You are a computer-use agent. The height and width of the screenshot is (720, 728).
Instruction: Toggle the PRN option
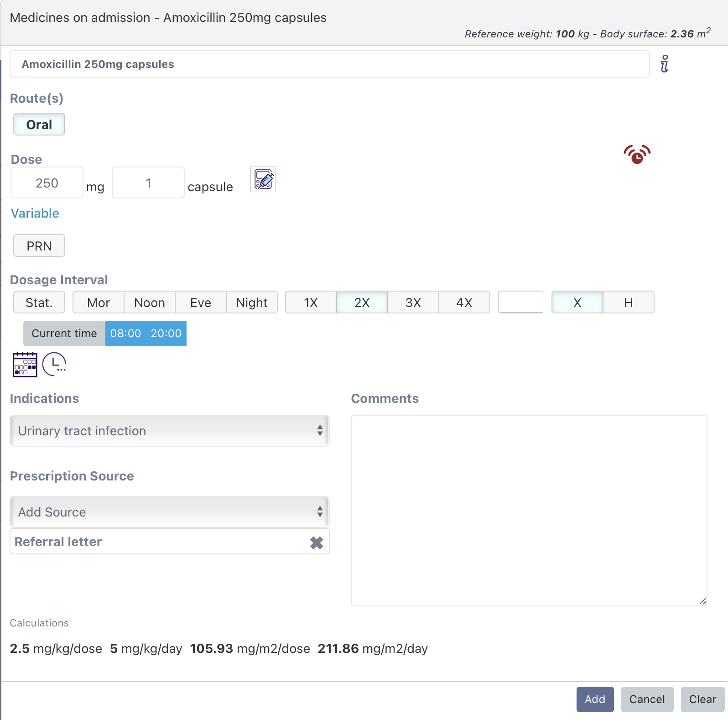click(39, 246)
